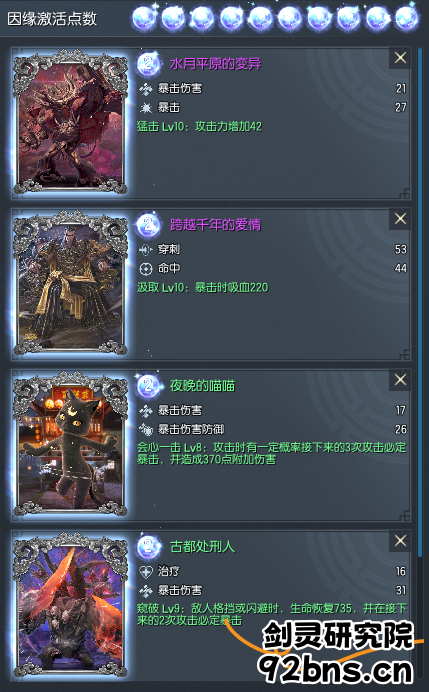
Task: Remove the 跨越千年的爱情 card with its X
Action: pos(400,218)
